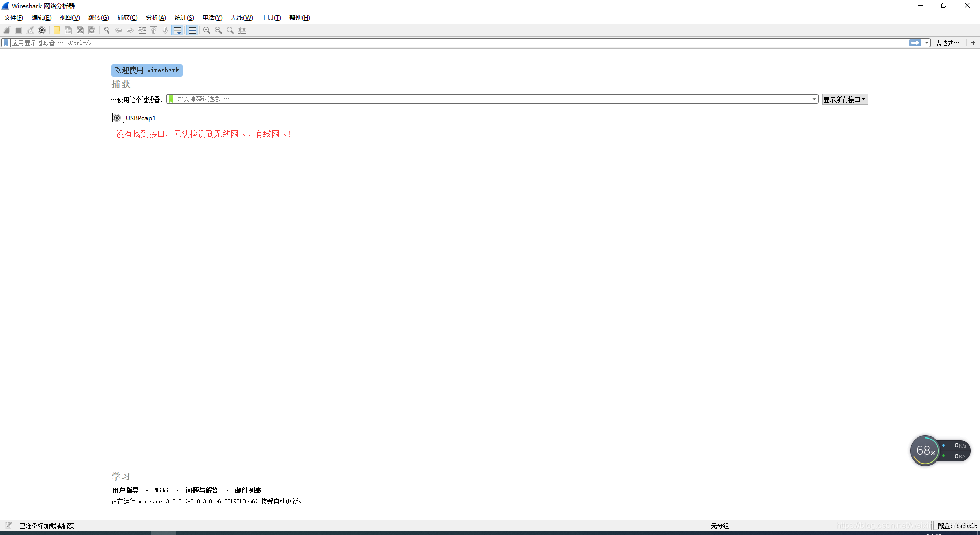This screenshot has height=535, width=980.
Task: Open the 统计(S) menu
Action: coord(184,18)
